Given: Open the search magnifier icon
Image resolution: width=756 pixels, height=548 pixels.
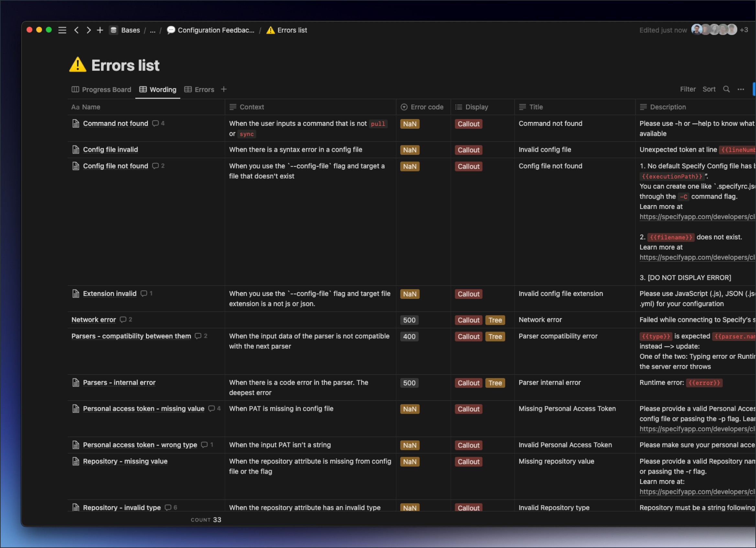Looking at the screenshot, I should click(726, 89).
